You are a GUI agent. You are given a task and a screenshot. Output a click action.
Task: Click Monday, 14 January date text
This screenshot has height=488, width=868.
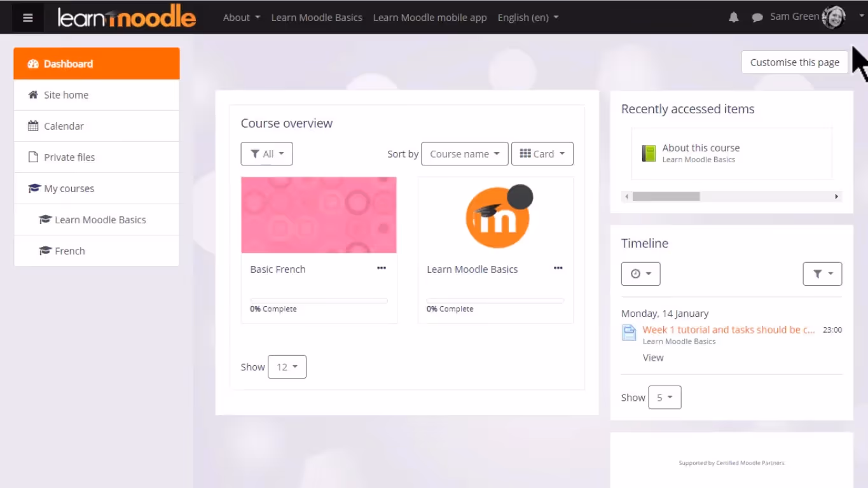665,313
